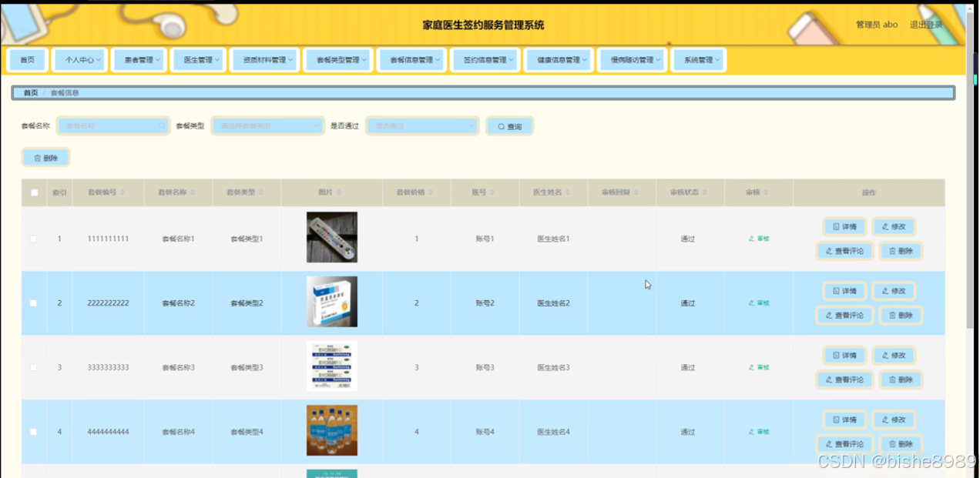This screenshot has height=478, width=980.
Task: Sort by 账号 column arrows
Action: (492, 192)
